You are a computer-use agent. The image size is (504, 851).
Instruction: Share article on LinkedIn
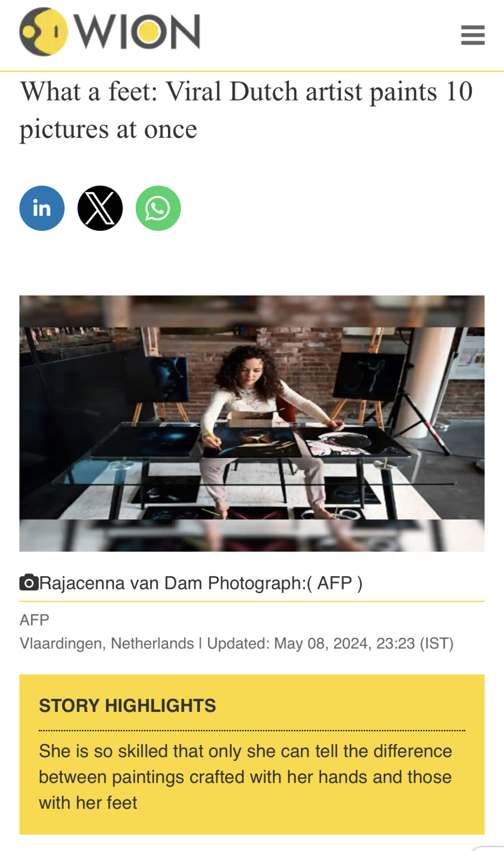[42, 208]
